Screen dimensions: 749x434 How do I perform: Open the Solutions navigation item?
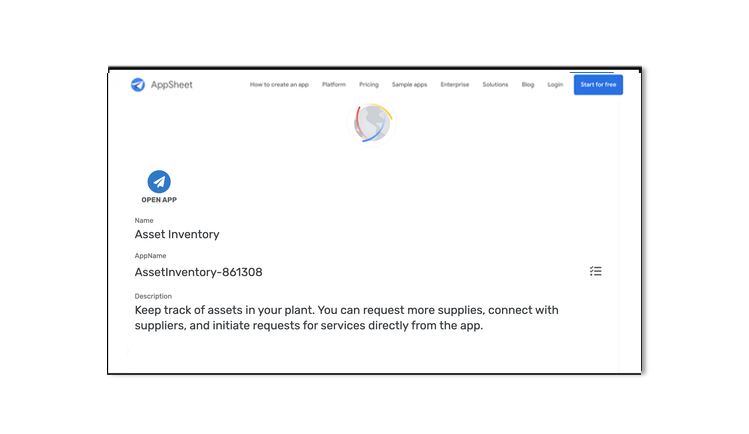tap(495, 85)
